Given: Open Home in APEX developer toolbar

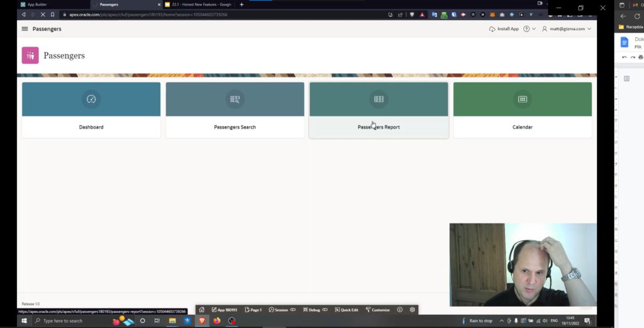Looking at the screenshot, I should [x=202, y=310].
